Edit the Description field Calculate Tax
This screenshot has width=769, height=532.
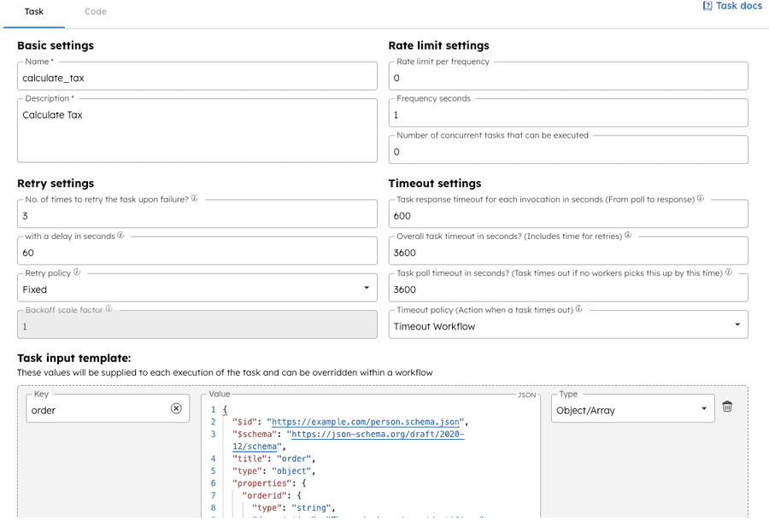[x=197, y=132]
